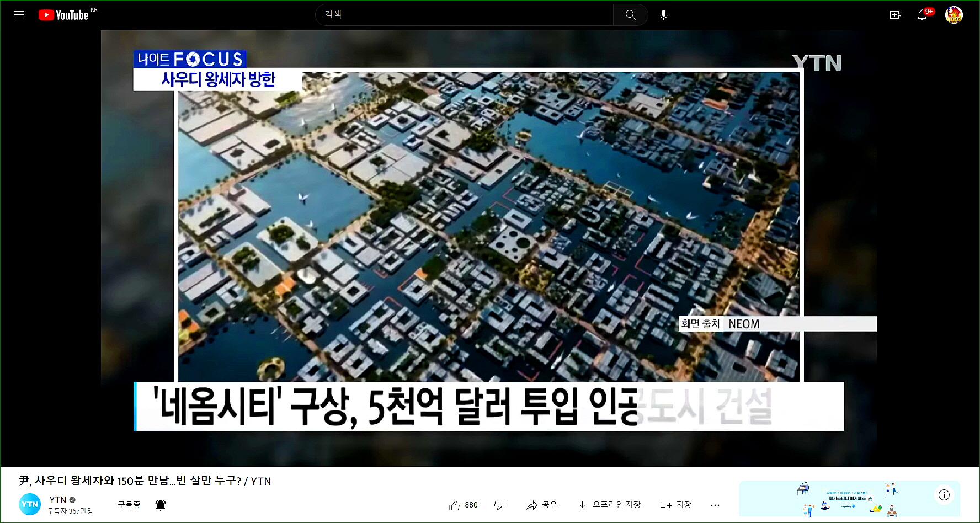The image size is (980, 523).
Task: Open the YouTube hamburger guide menu
Action: click(x=19, y=15)
